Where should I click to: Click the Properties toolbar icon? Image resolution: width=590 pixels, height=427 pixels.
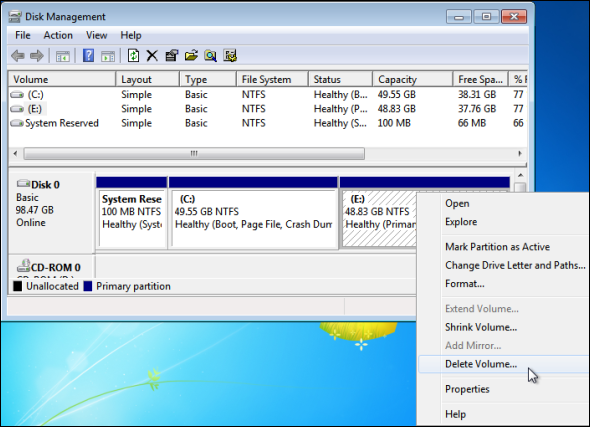coord(172,56)
